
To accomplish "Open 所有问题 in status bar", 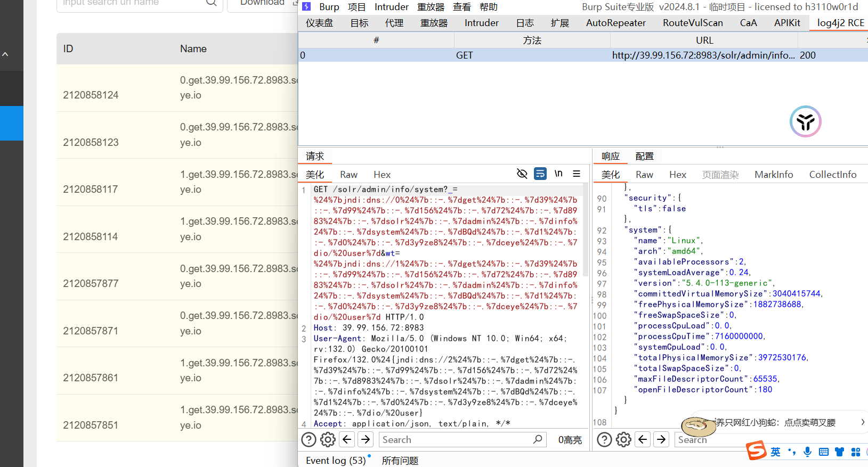I will click(x=400, y=460).
